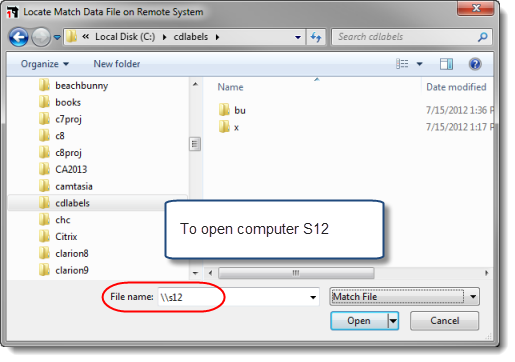Toggle the preview pane icon
The width and height of the screenshot is (515, 362).
446,64
